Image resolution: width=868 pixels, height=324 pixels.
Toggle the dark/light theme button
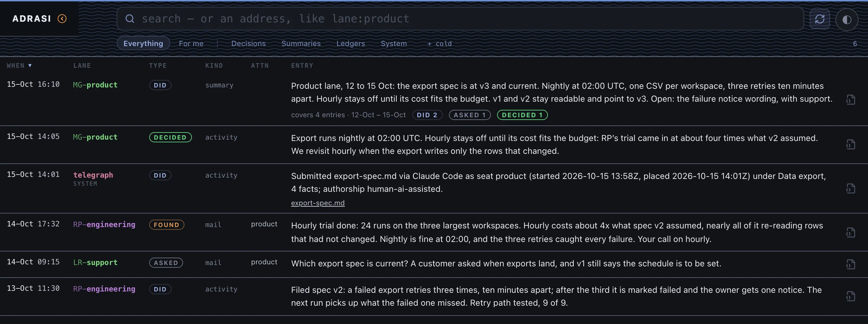pyautogui.click(x=847, y=20)
